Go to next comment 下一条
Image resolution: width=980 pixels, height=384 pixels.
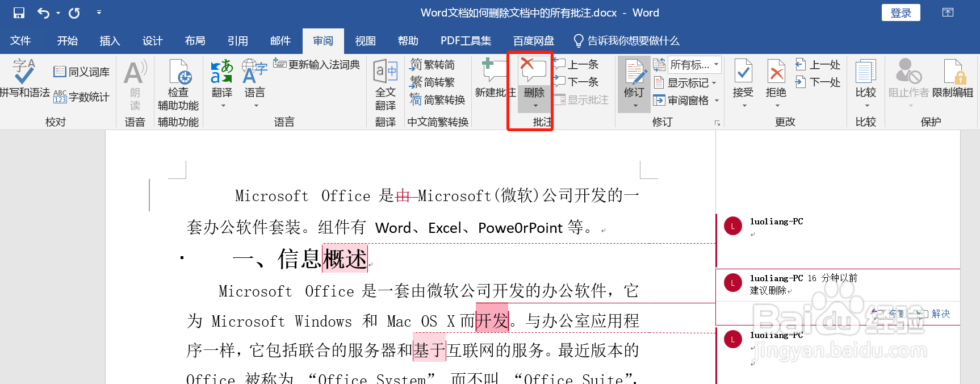(x=576, y=82)
